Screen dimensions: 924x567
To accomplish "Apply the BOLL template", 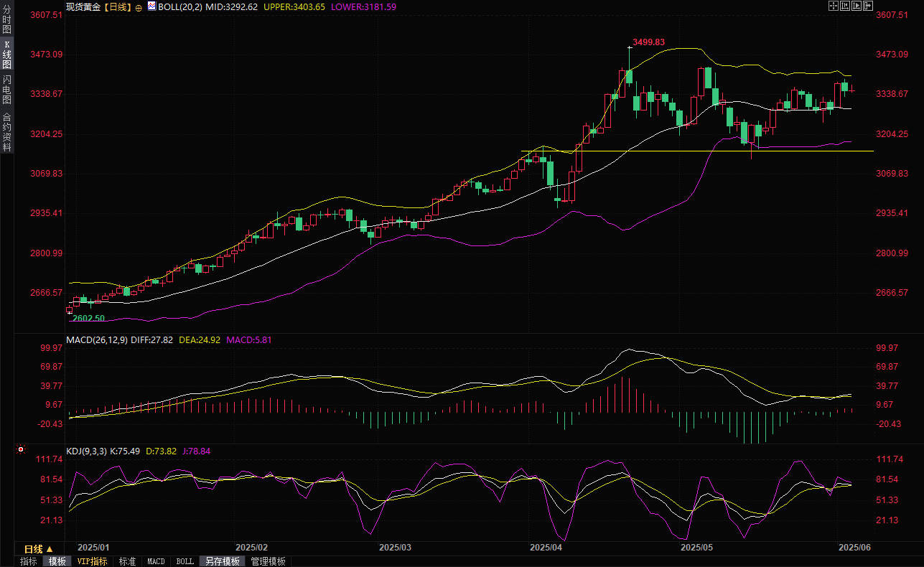I will pyautogui.click(x=185, y=561).
